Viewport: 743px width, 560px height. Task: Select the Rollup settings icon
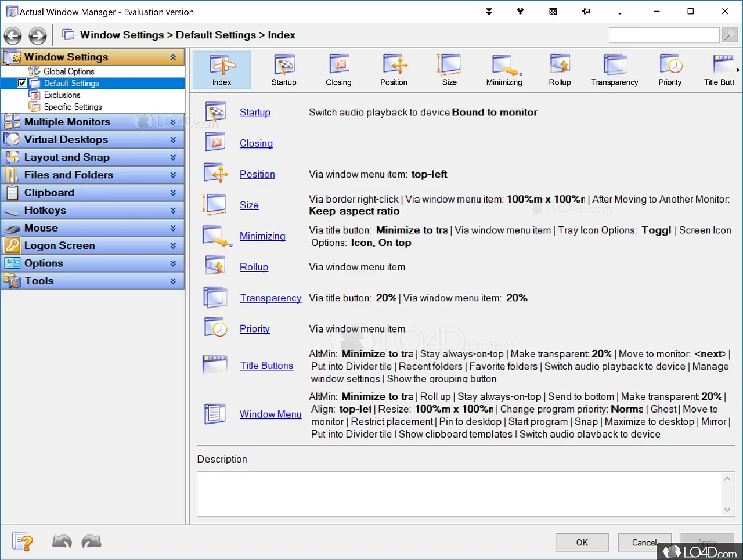(x=560, y=68)
